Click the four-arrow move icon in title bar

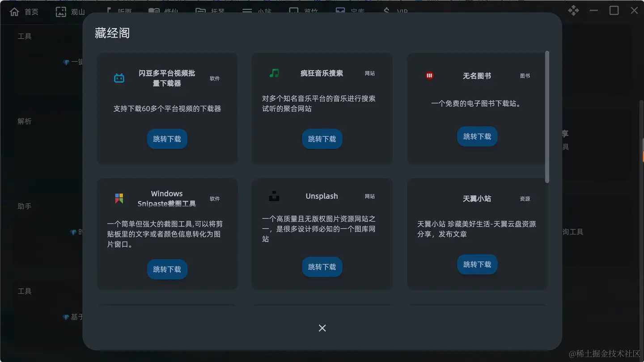(x=573, y=10)
